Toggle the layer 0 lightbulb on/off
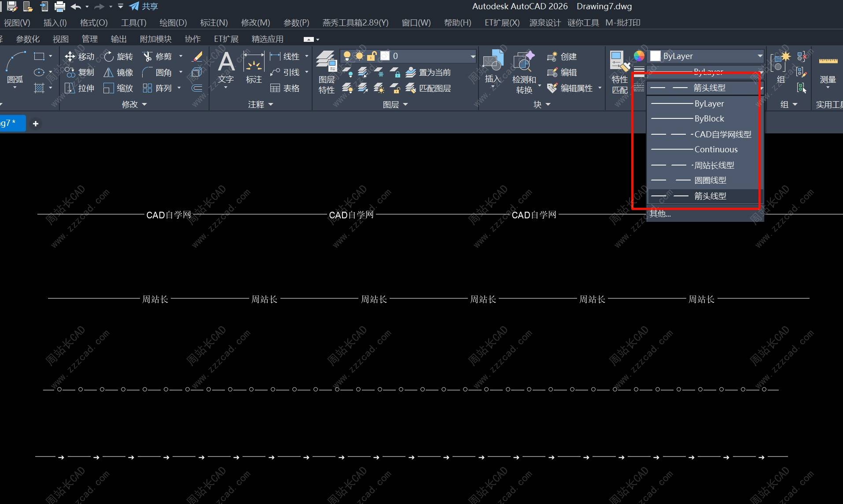 [347, 56]
